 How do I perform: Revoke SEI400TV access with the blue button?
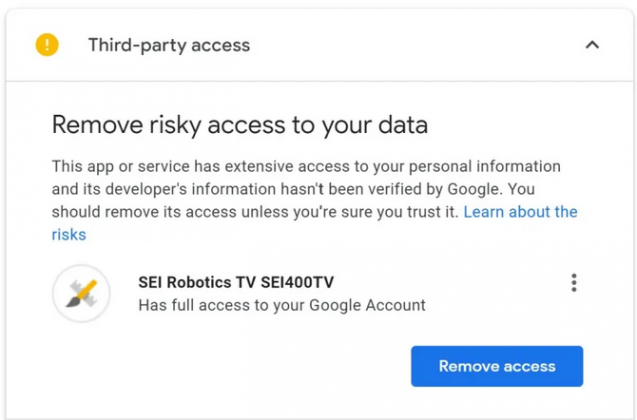pos(497,366)
